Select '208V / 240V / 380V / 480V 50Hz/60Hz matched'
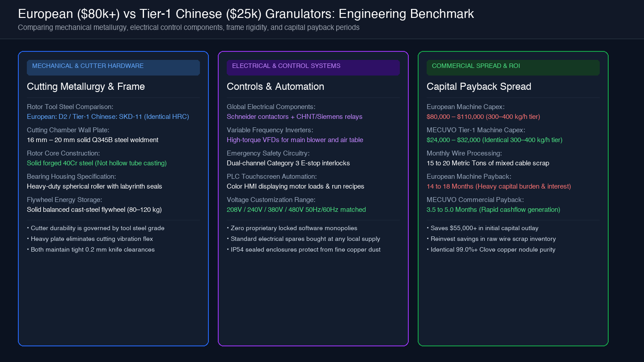 pos(297,210)
